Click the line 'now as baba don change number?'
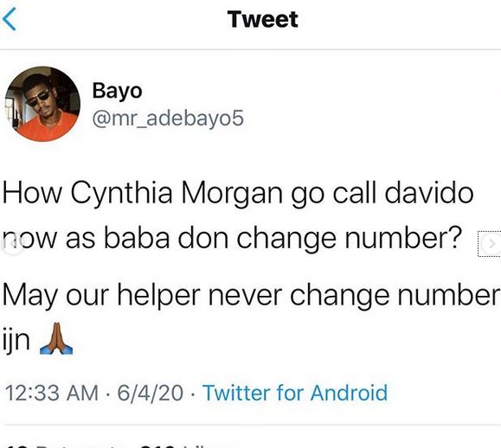Screen dimensions: 501x448 click(232, 239)
